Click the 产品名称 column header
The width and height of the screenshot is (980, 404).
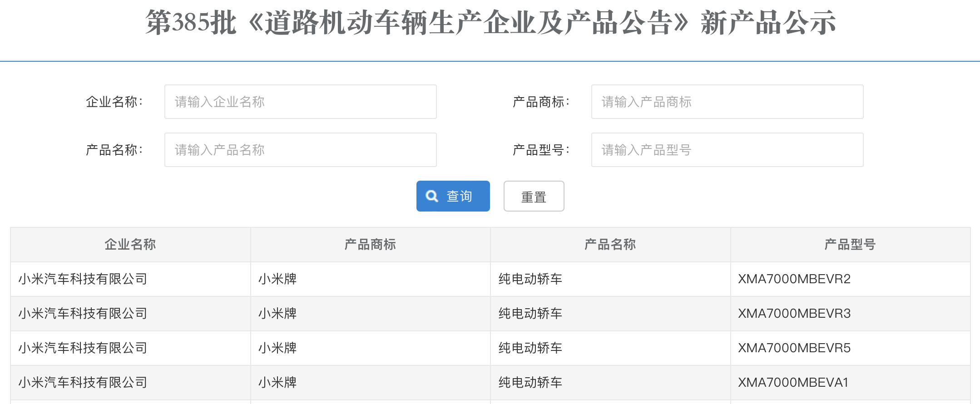pyautogui.click(x=610, y=245)
